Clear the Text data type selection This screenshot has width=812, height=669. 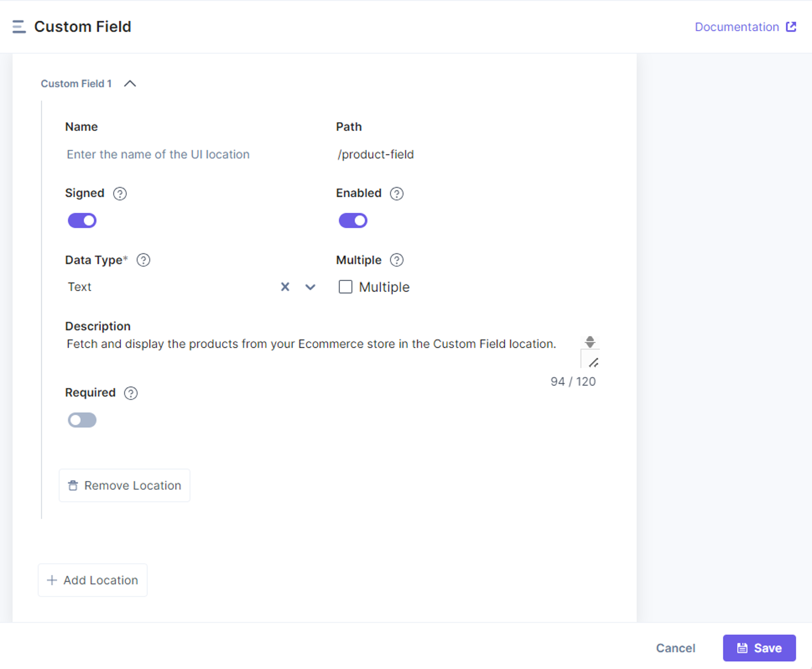(285, 287)
